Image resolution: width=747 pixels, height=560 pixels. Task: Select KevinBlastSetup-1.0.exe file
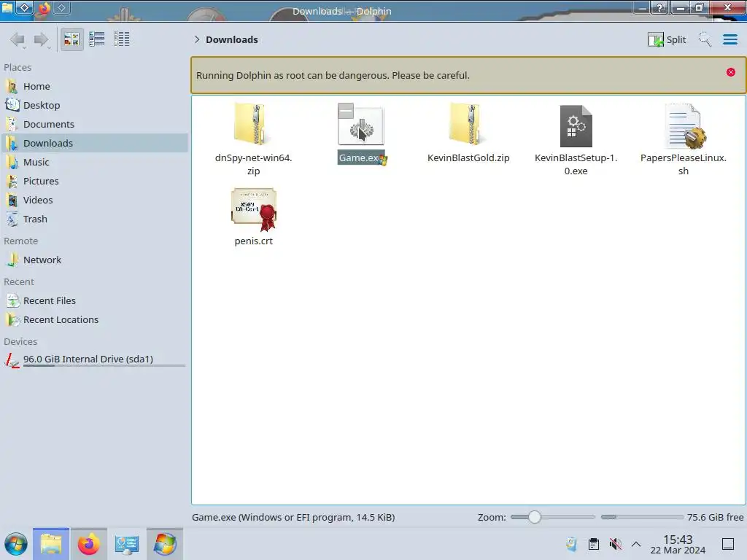(x=576, y=139)
